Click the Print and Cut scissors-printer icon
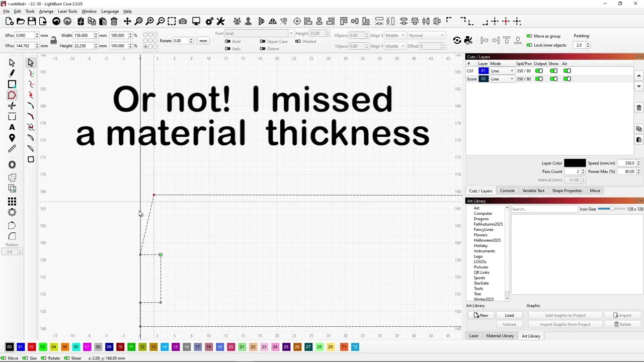The width and height of the screenshot is (644, 362). 468,40
